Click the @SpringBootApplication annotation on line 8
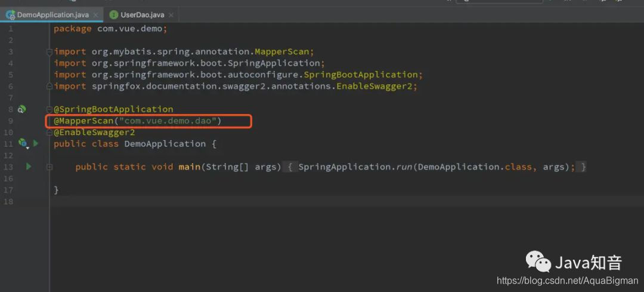 click(113, 109)
